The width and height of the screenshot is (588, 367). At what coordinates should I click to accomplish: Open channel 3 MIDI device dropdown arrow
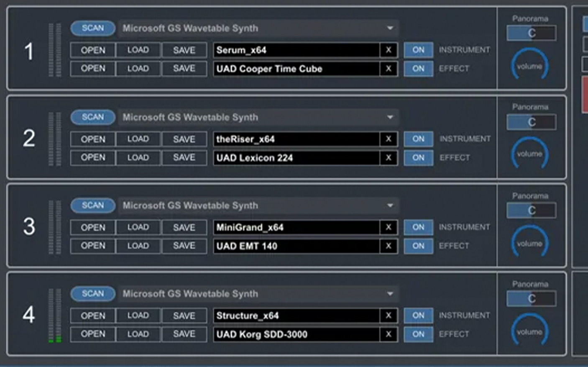(390, 205)
